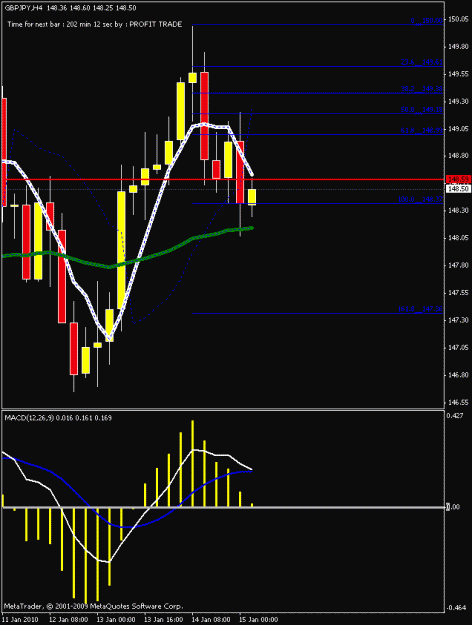Click the 150.05 price scale label
Image resolution: width=472 pixels, height=625 pixels.
point(458,19)
